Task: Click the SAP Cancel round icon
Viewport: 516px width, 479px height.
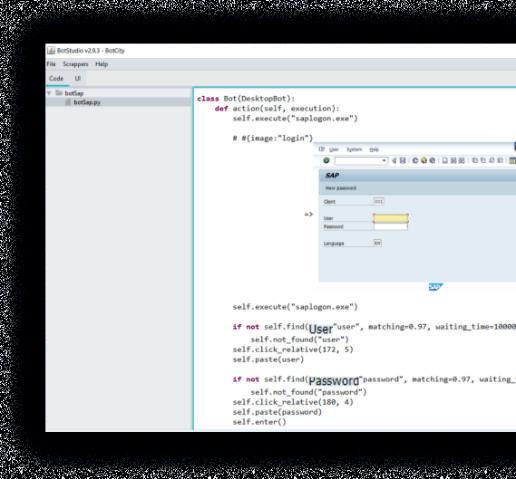Action: (x=432, y=160)
